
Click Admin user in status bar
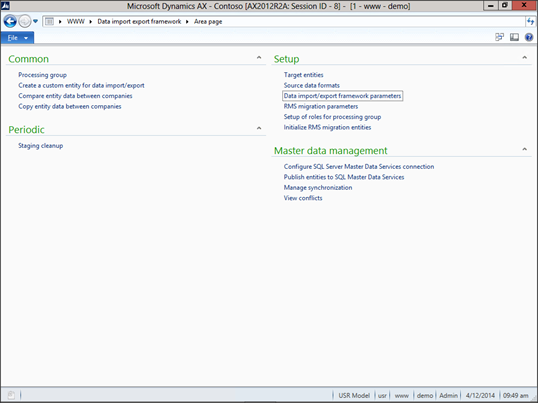click(448, 395)
